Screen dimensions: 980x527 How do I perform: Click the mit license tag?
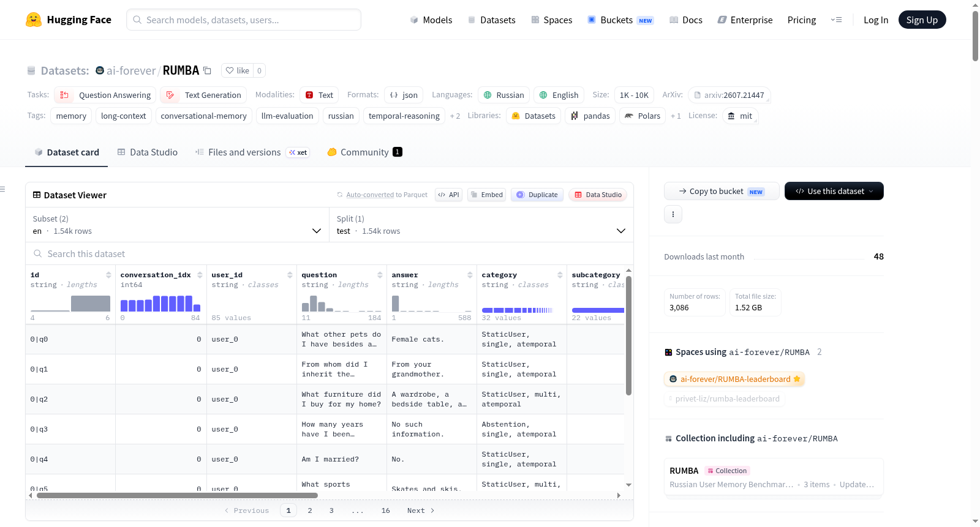pos(740,116)
